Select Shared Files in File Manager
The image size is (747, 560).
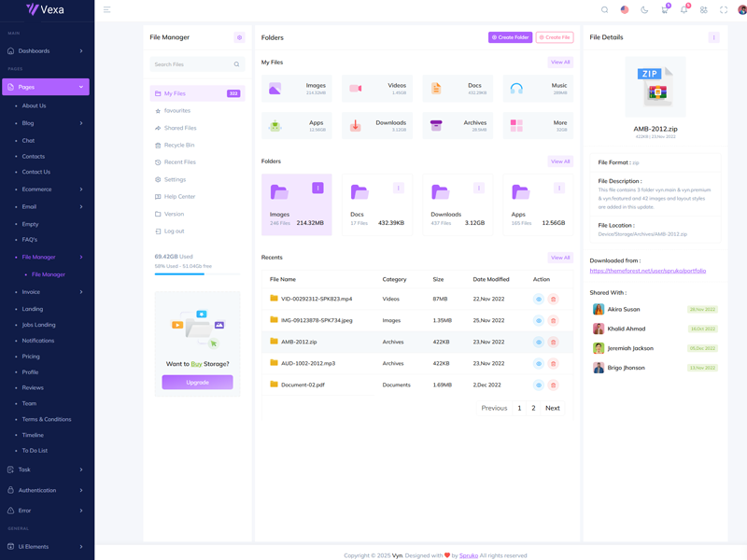pyautogui.click(x=179, y=128)
